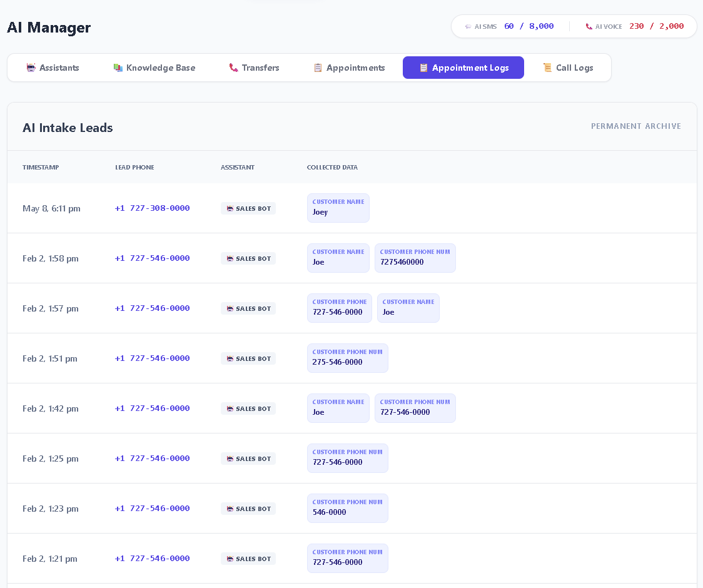Click the AI SMS usage 60 / 8,000
703x588 pixels.
[529, 26]
